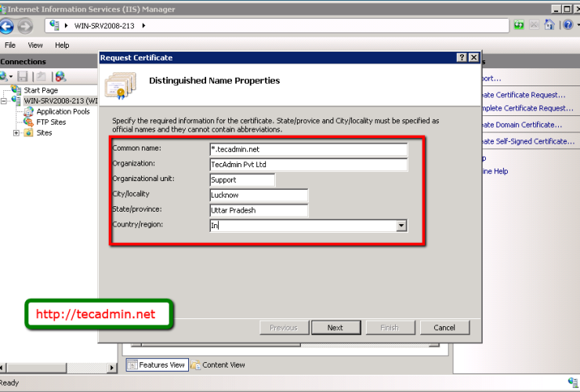The width and height of the screenshot is (580, 392).
Task: Click the Next button
Action: (x=335, y=328)
